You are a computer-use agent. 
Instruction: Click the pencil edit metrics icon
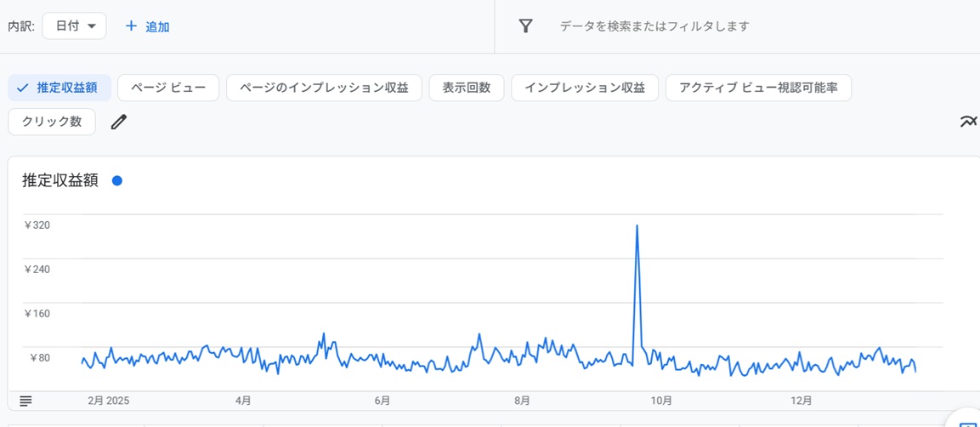(119, 122)
